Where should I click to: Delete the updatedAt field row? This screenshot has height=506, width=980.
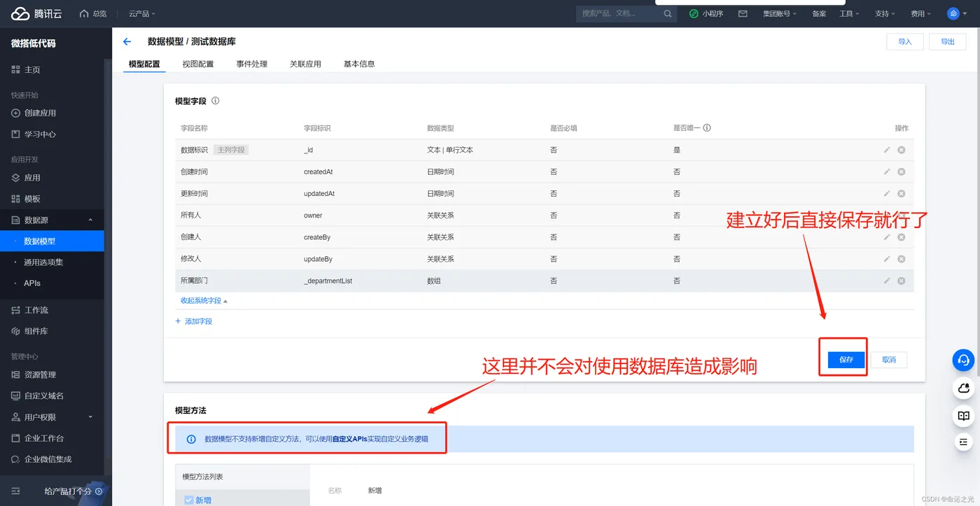tap(902, 193)
